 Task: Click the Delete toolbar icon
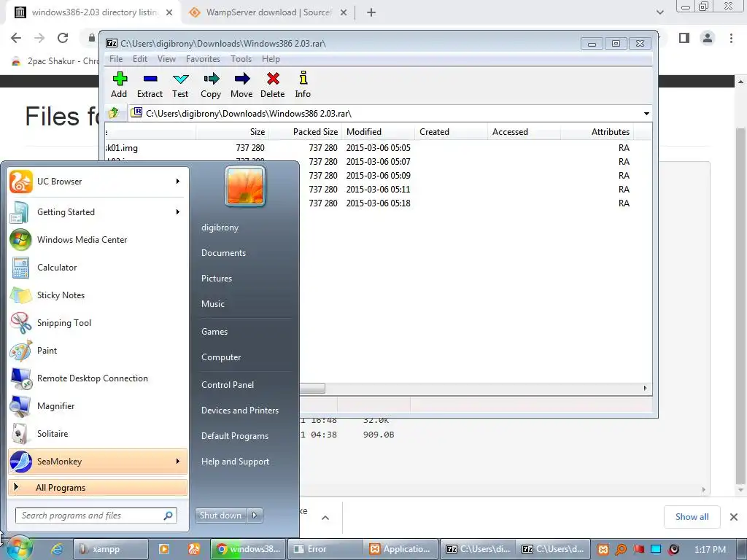pos(273,79)
